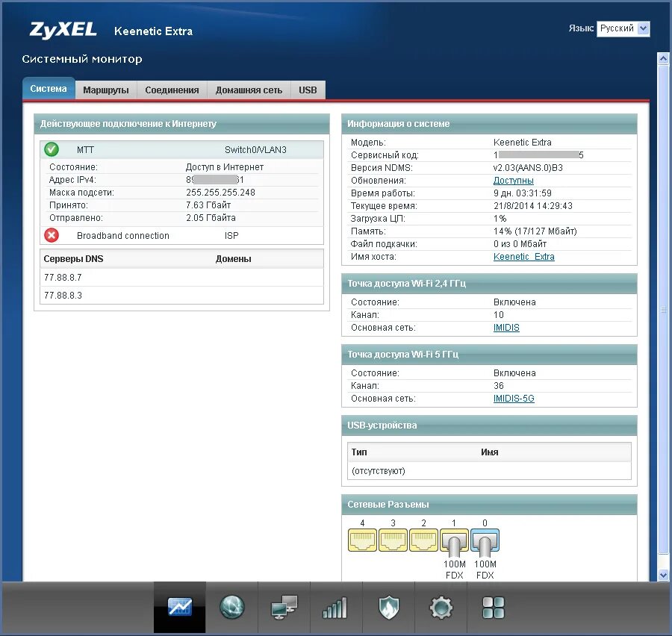
Task: Click the NDMS version v2.03(AANS.0)B3
Action: (528, 167)
